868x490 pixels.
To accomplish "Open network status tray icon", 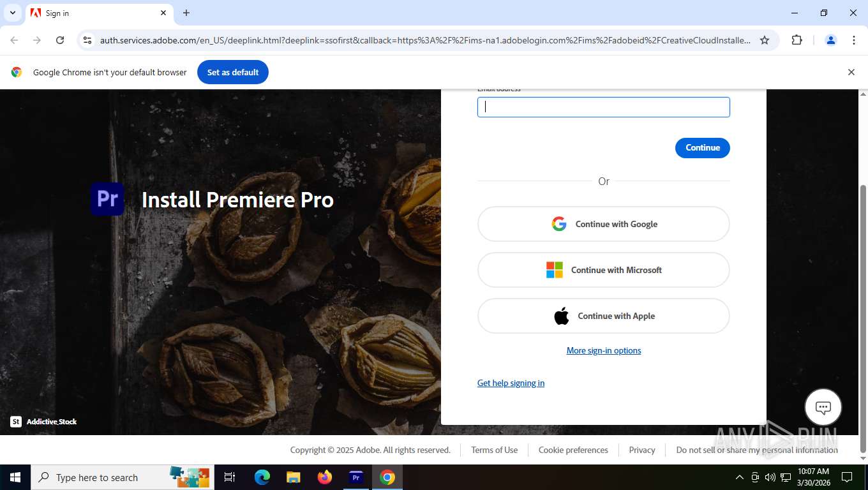I will (786, 477).
